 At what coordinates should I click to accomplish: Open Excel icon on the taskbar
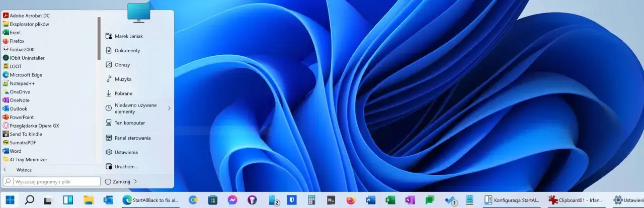(390, 200)
